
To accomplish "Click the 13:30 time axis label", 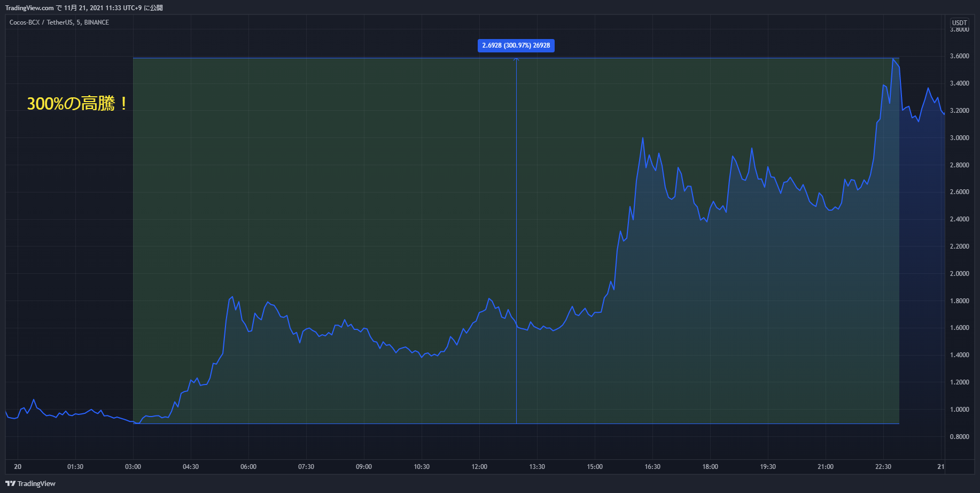I will coord(537,467).
